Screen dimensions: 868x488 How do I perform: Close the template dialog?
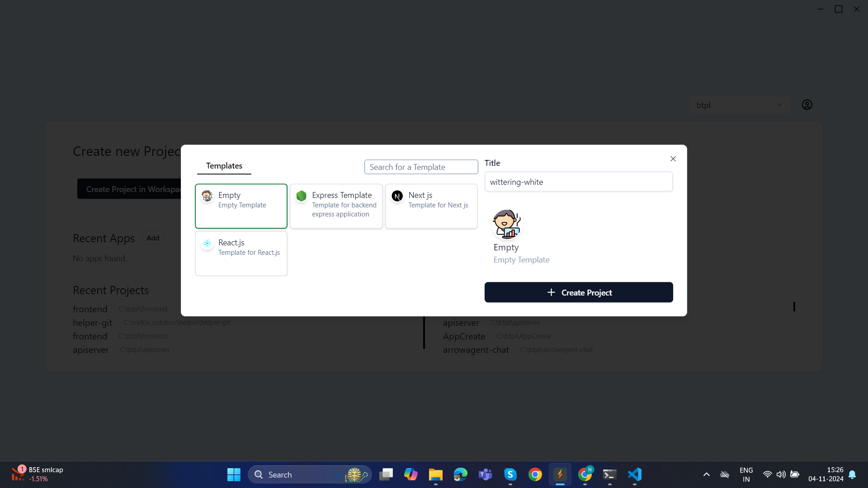coord(673,159)
